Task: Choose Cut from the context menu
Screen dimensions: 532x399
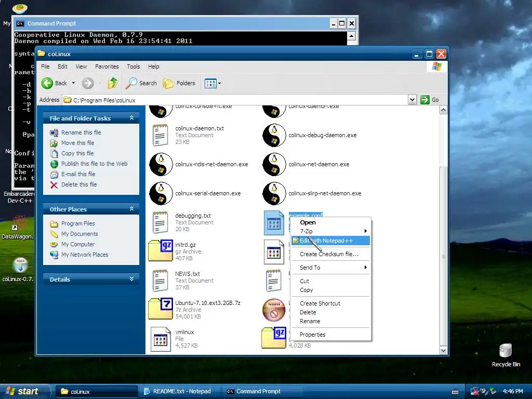Action: tap(331, 281)
